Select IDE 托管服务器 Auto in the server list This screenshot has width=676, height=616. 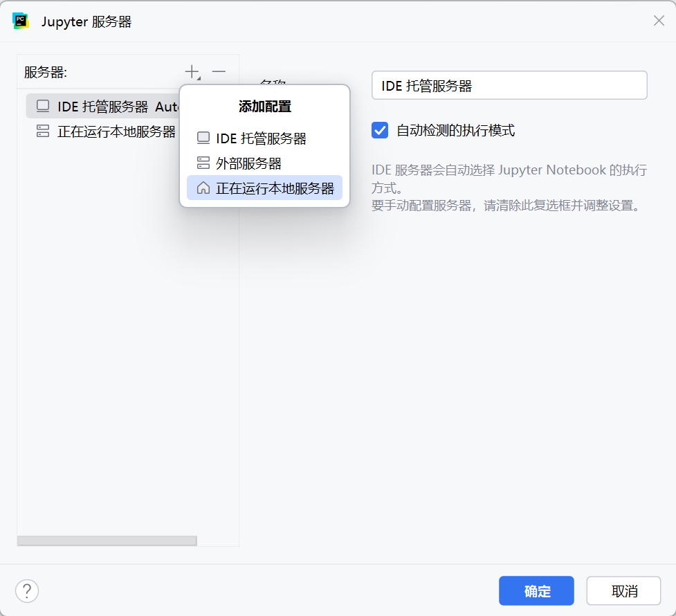pyautogui.click(x=104, y=105)
